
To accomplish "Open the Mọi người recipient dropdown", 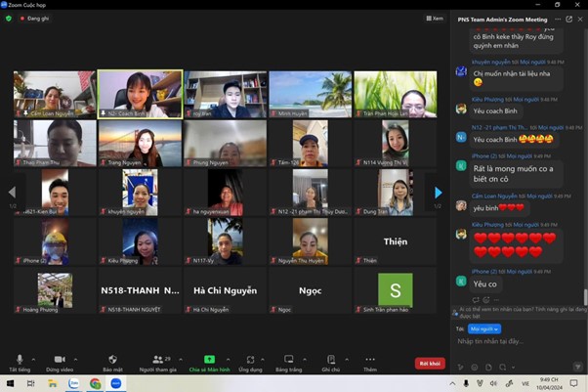I will point(484,328).
